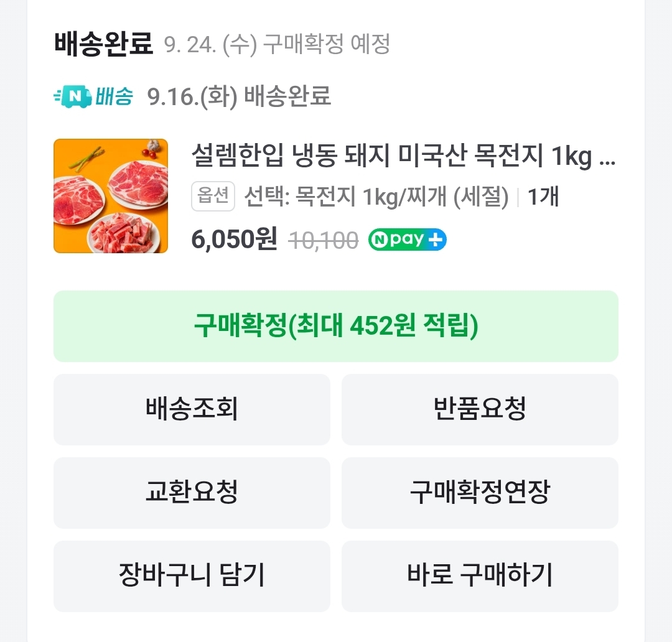Click the 배송완료 status heading
Screen dimensions: 672x642
point(103,45)
